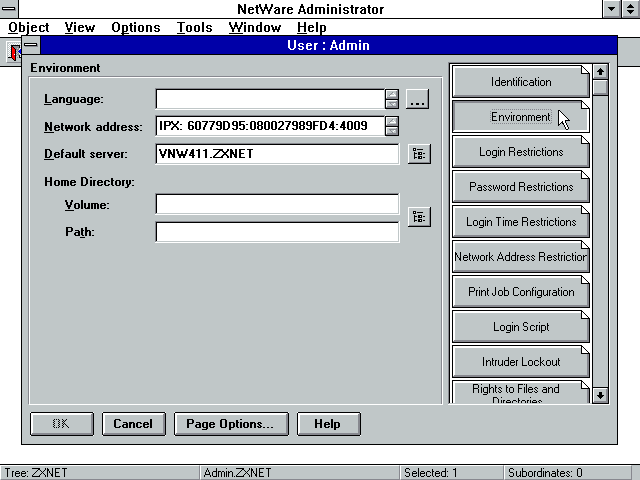Open Page Options dialog
The width and height of the screenshot is (640, 480).
tap(231, 424)
